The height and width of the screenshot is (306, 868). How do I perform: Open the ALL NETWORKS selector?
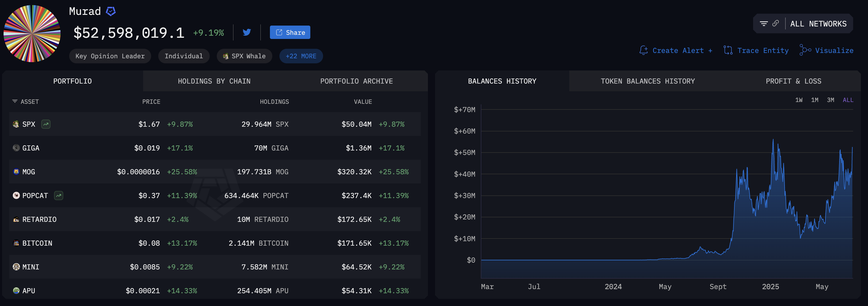click(x=818, y=23)
